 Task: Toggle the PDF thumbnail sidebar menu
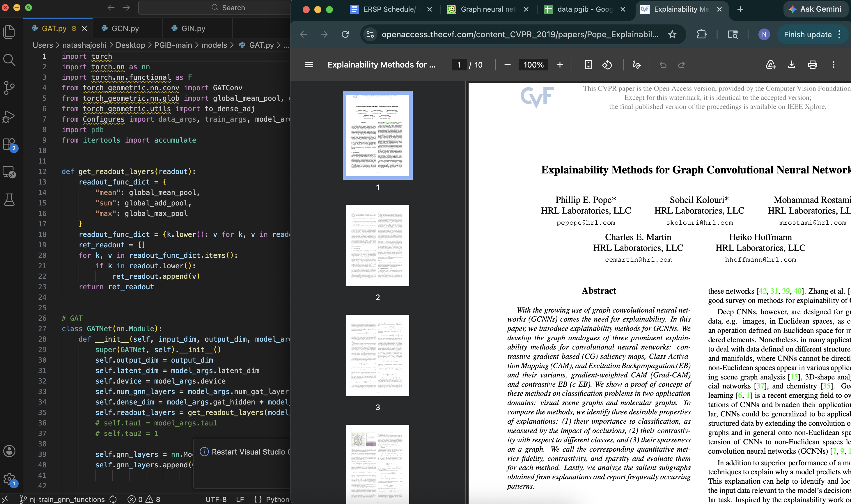309,65
